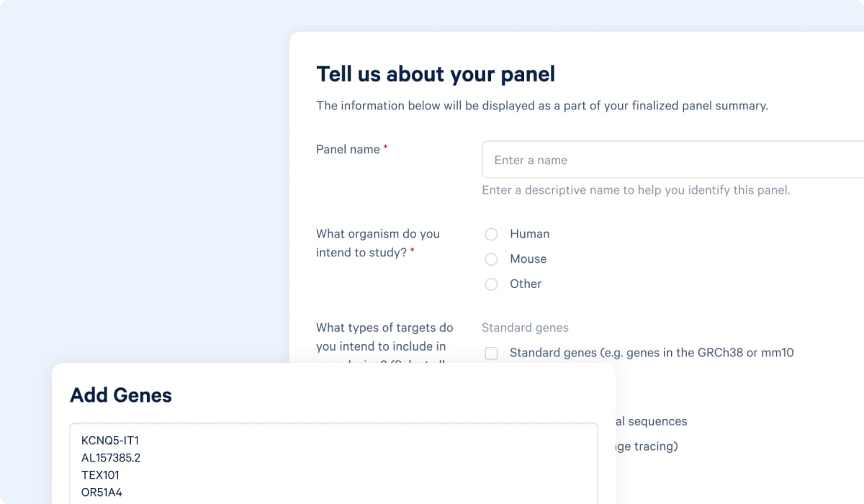
Task: Click the "What types of targets" question label
Action: (x=384, y=336)
